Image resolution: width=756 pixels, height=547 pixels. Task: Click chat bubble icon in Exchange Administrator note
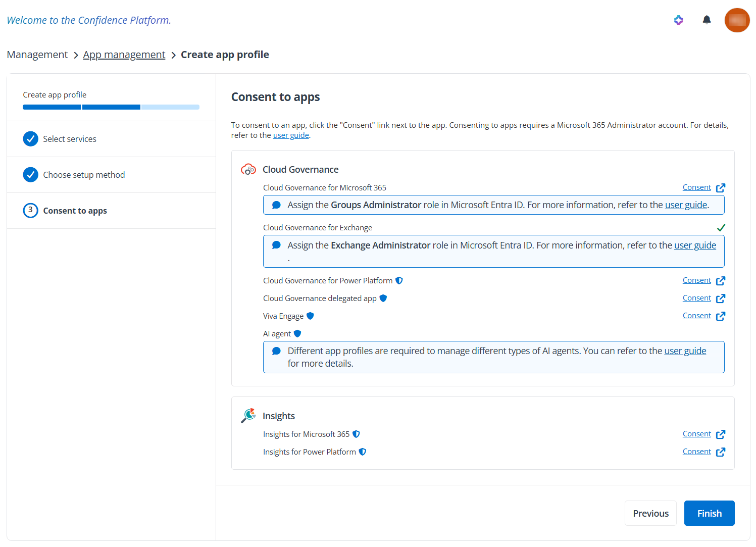276,245
